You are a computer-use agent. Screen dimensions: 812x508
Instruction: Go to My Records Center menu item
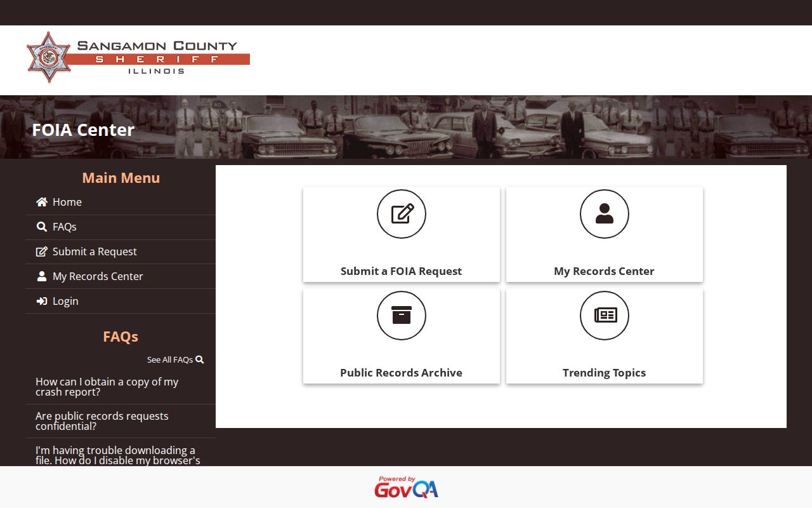121,276
